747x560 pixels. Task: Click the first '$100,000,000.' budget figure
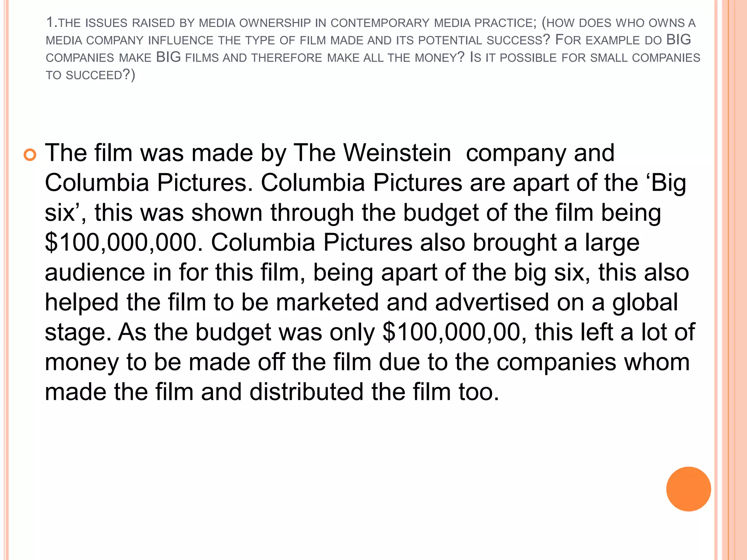[124, 242]
